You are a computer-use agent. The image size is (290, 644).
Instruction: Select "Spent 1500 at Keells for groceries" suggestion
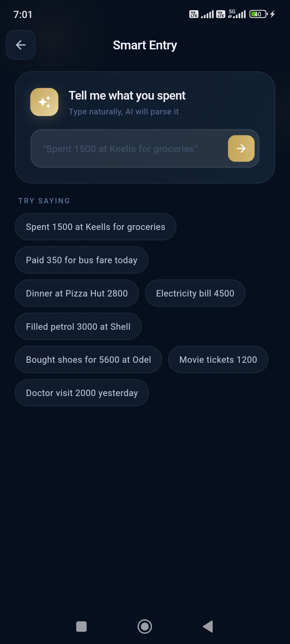pyautogui.click(x=96, y=227)
